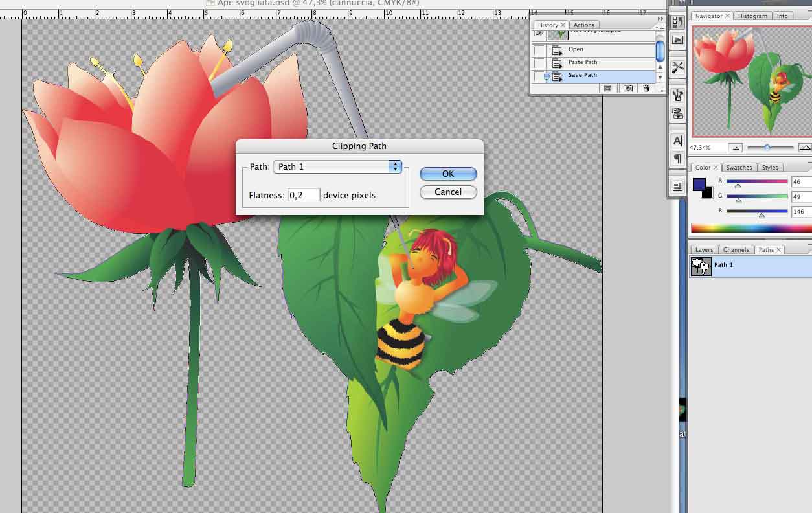
Task: Click zoom in icon in Navigator
Action: (x=804, y=148)
